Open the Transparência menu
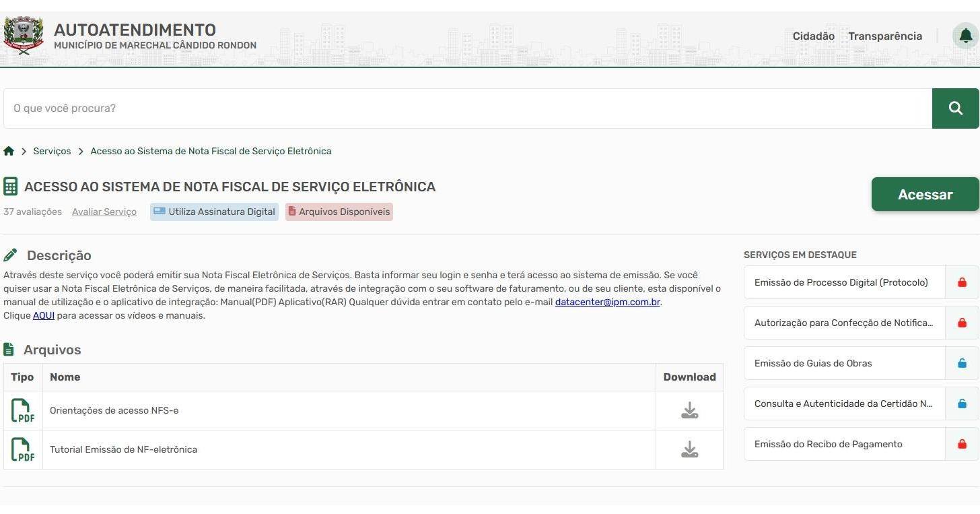980x514 pixels. 884,36
